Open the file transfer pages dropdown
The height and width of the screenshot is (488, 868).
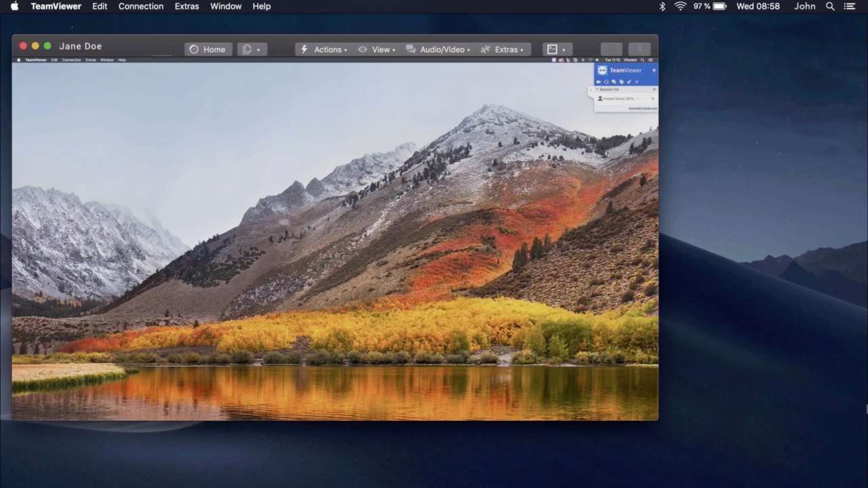[x=252, y=49]
